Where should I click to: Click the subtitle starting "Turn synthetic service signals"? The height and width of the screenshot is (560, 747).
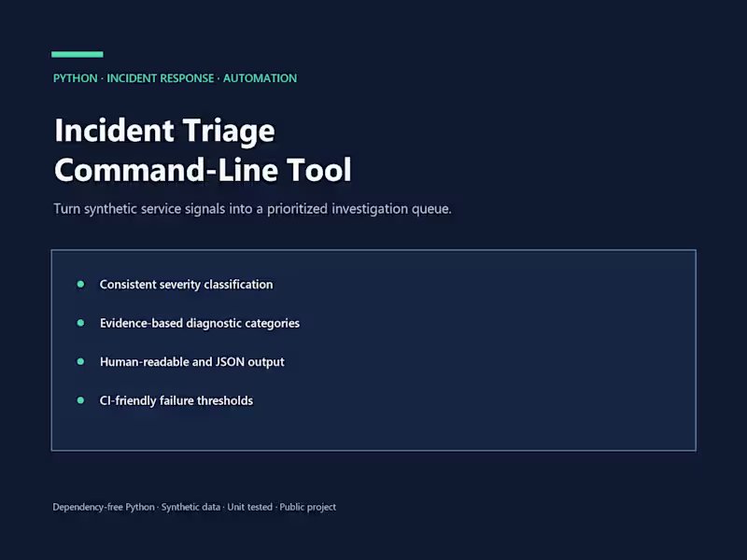[252, 208]
